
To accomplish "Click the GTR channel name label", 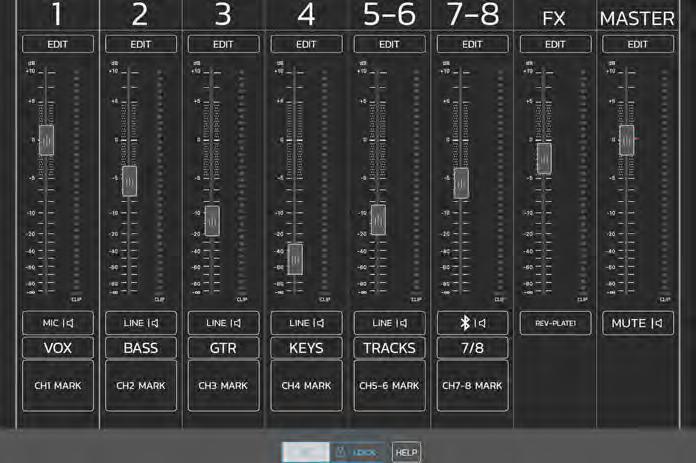I will click(223, 348).
